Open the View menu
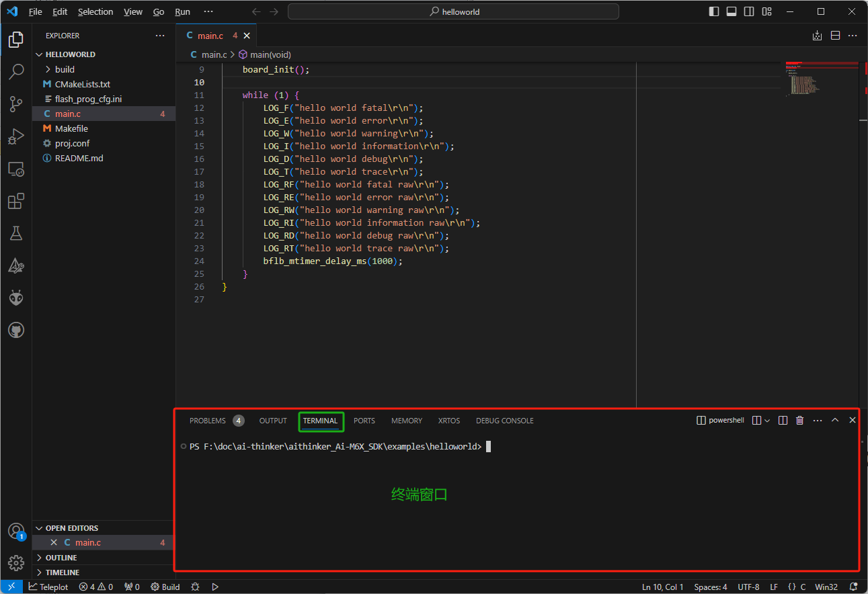 click(133, 11)
